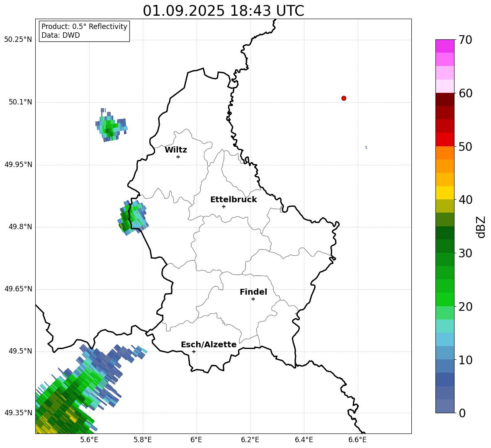
Task: Click the radar echo on Luxembourg's western border
Action: (133, 218)
